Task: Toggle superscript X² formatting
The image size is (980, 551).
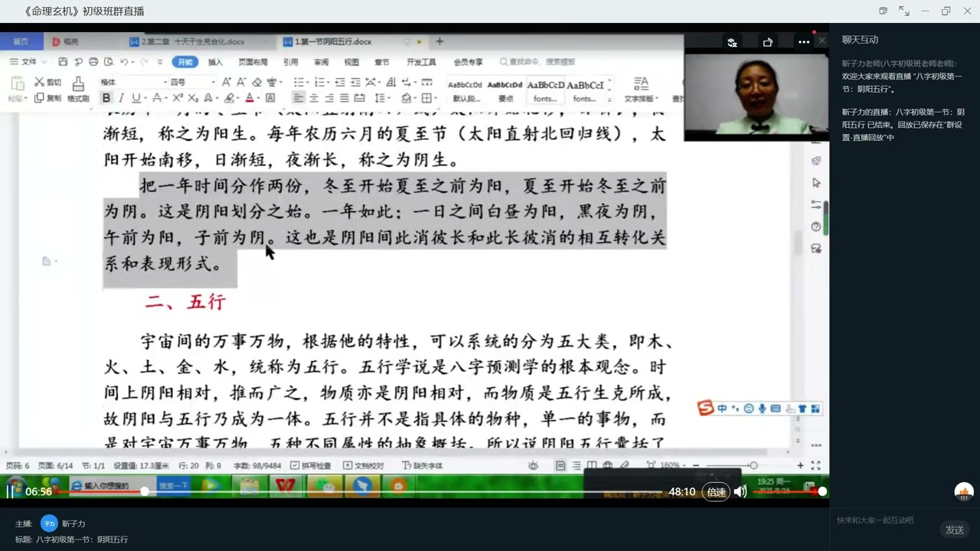Action: (x=178, y=98)
